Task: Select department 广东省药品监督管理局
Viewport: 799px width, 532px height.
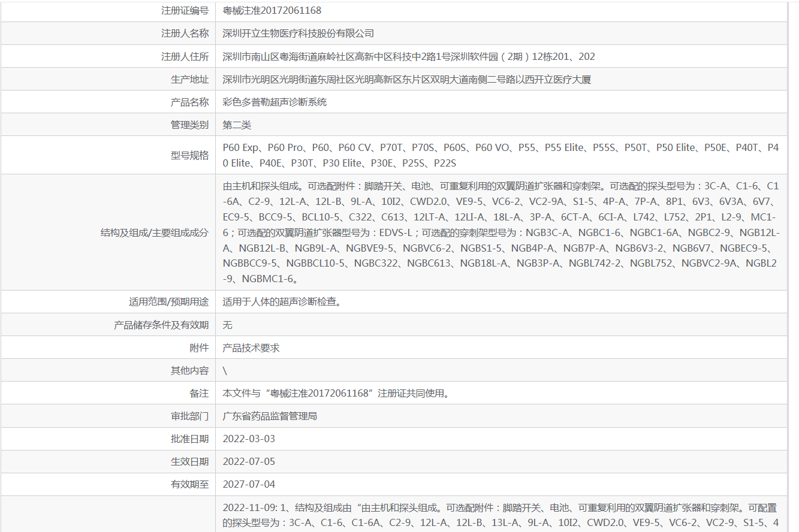Action: (270, 416)
